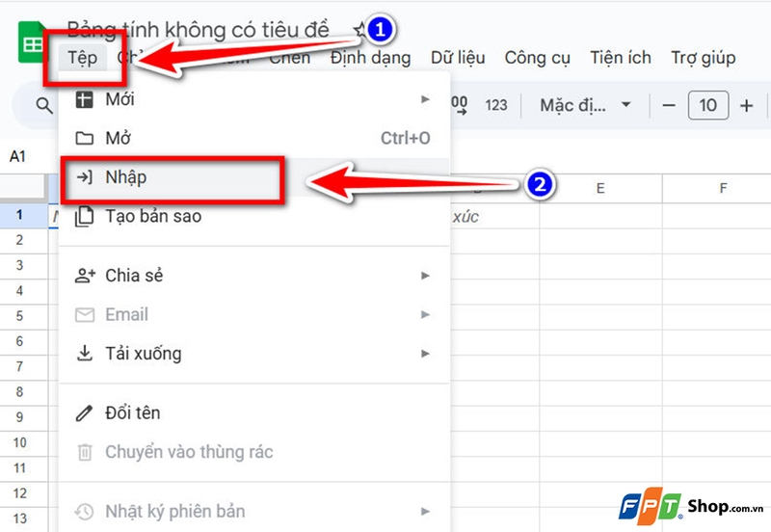This screenshot has height=532, width=771.
Task: Click the version history clock icon
Action: pyautogui.click(x=84, y=512)
